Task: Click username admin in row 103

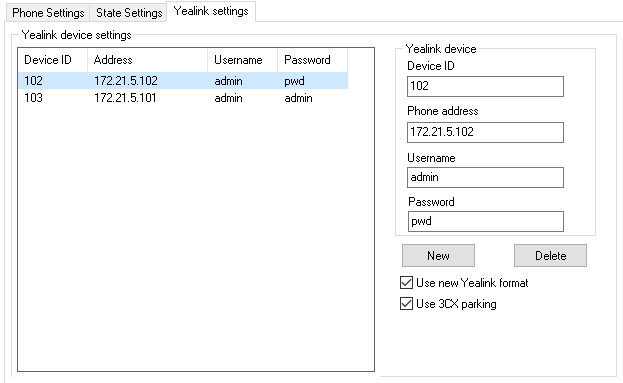Action: click(x=228, y=98)
